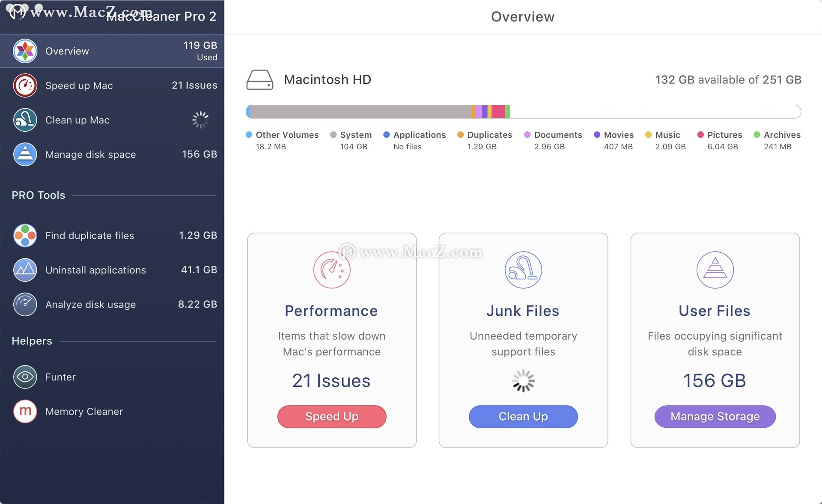Click the '407 MB' Movies size label
This screenshot has width=822, height=504.
point(618,146)
